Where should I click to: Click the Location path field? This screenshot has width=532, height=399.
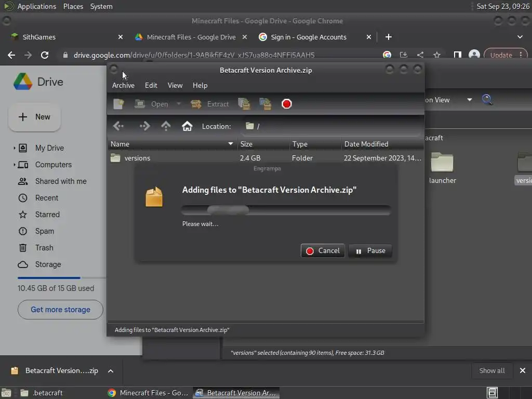click(x=330, y=126)
